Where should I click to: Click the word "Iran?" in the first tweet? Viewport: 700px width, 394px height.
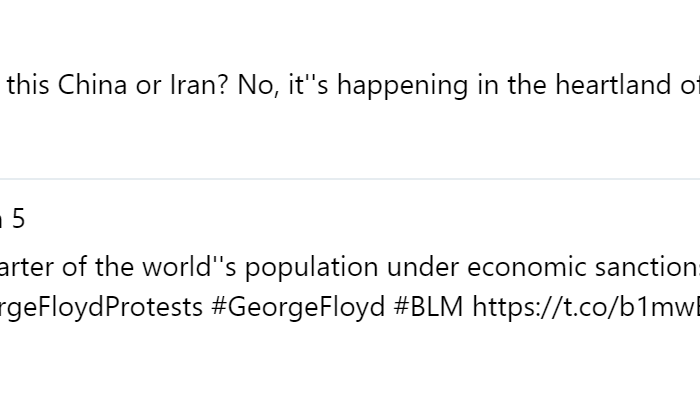pyautogui.click(x=199, y=84)
